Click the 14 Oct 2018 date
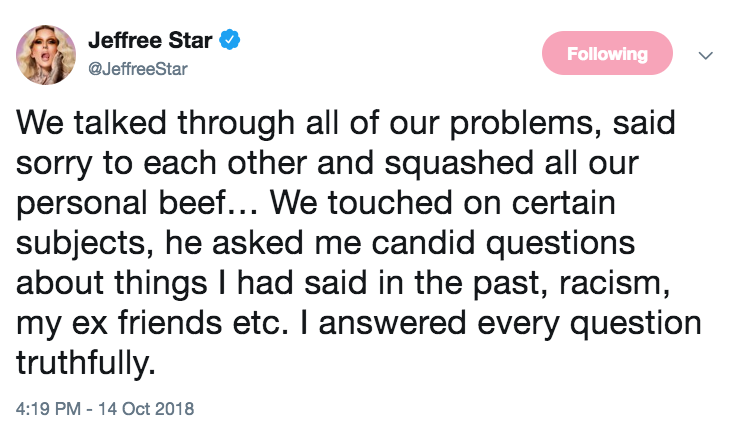The image size is (742, 427). pyautogui.click(x=146, y=409)
